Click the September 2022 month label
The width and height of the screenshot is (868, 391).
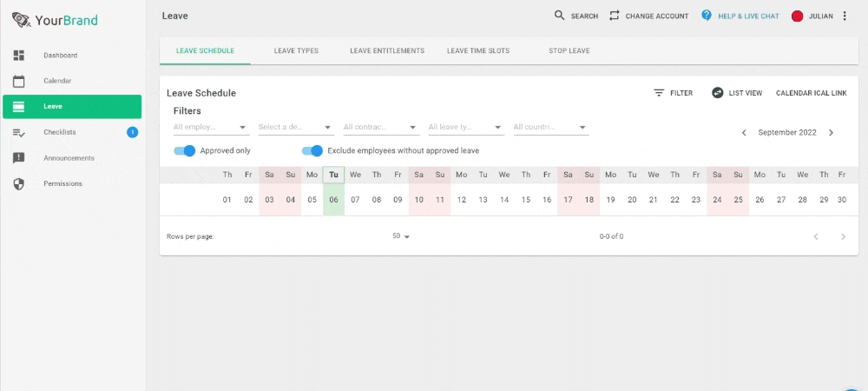pos(787,133)
